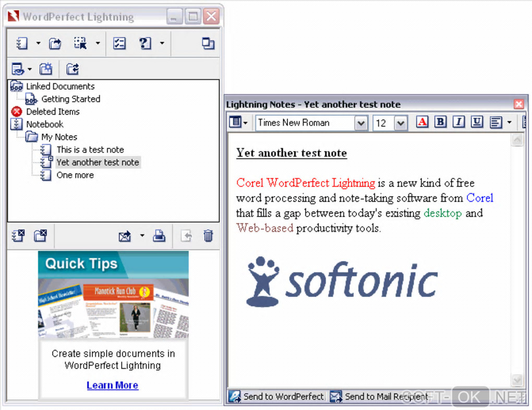Click the close folder icon below the tree

[40, 235]
